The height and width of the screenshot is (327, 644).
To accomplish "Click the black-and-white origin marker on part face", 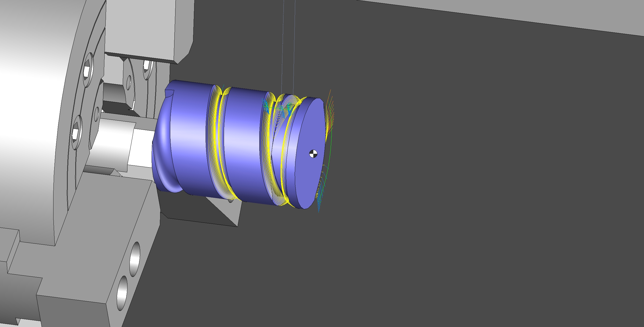I will coord(313,154).
